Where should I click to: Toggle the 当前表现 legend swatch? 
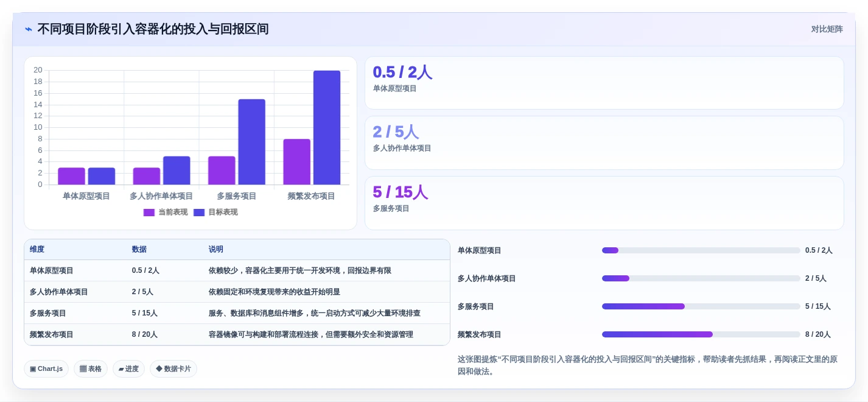click(149, 213)
